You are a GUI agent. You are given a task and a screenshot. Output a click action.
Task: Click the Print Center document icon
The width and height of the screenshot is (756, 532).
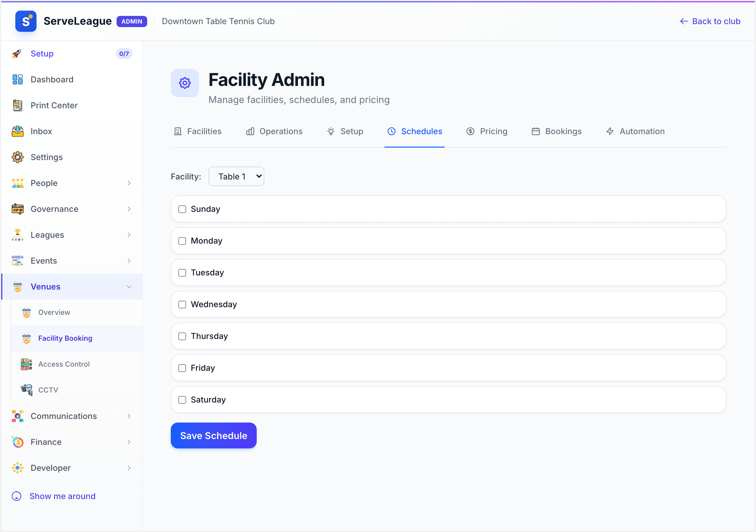coord(17,105)
